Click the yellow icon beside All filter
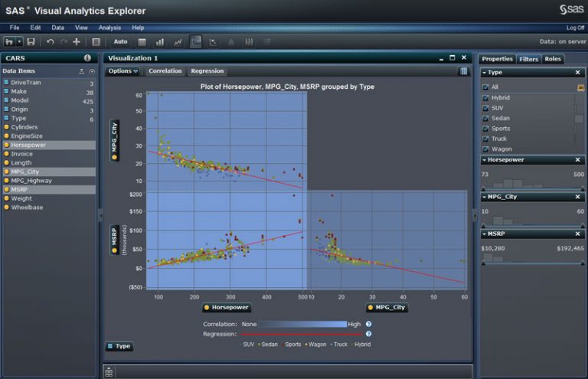Screen dimensions: 588x379 [x=580, y=88]
